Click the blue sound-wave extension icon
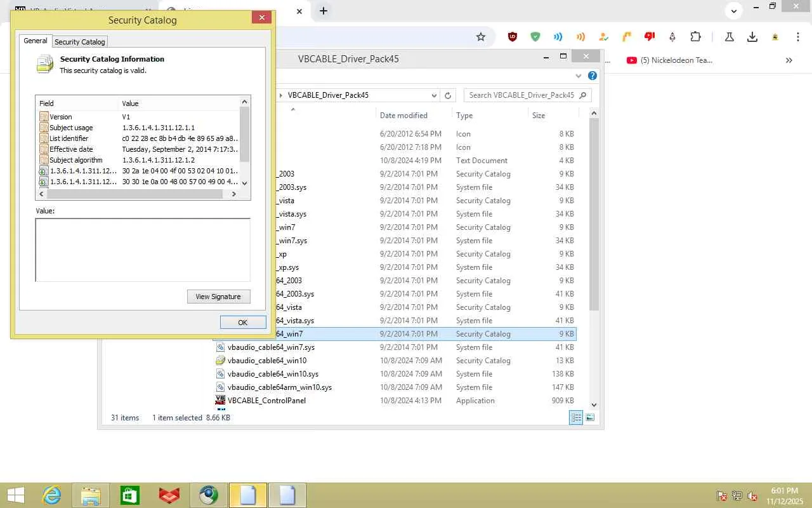The width and height of the screenshot is (812, 508). tap(558, 37)
